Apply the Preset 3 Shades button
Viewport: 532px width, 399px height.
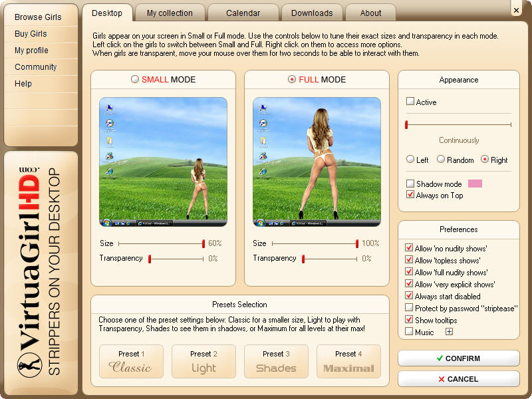[276, 361]
